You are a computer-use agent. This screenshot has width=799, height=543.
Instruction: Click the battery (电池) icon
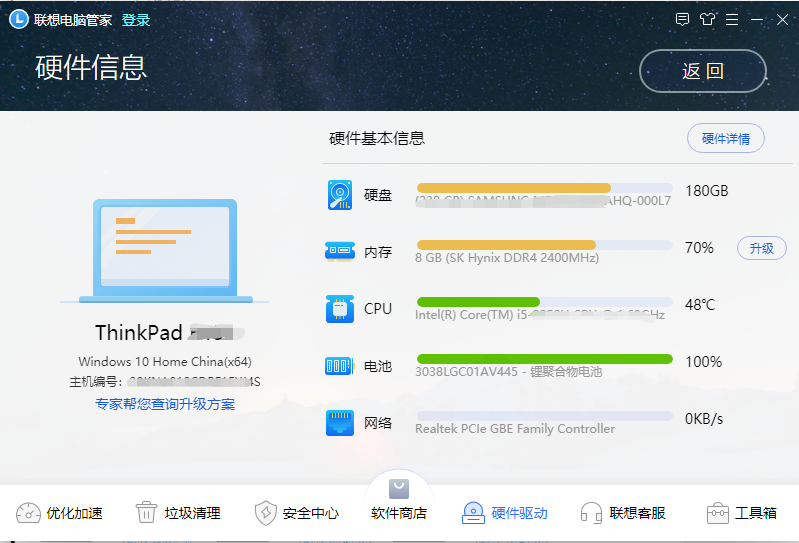(340, 366)
